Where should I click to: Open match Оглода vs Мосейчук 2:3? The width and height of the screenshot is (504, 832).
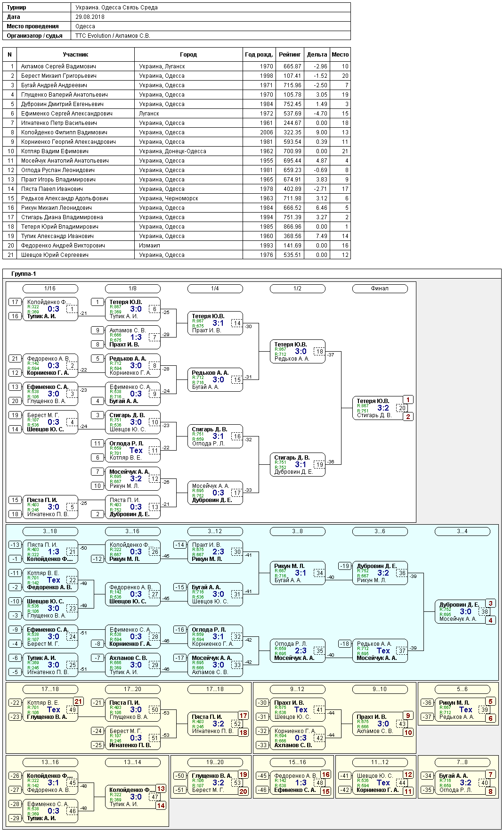(x=297, y=651)
